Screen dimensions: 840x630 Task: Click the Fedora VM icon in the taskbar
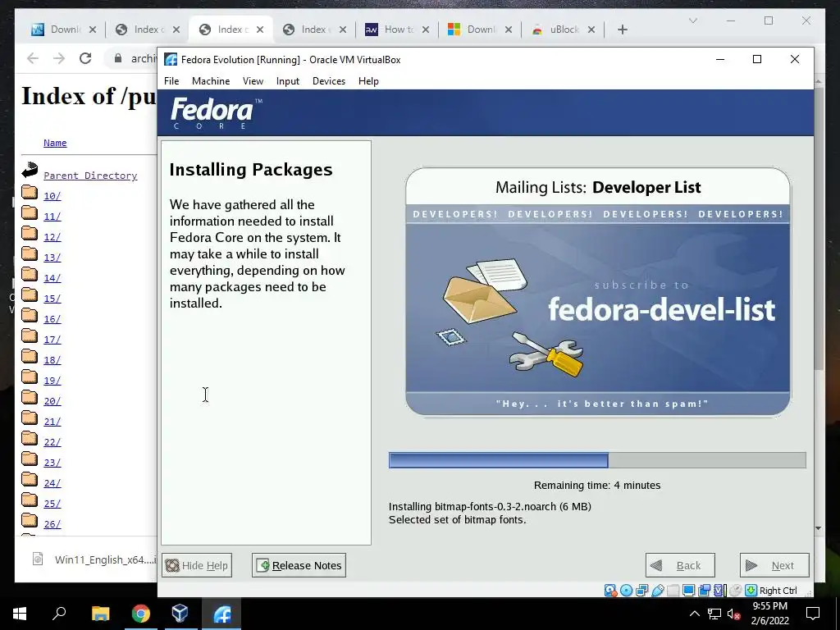click(221, 614)
